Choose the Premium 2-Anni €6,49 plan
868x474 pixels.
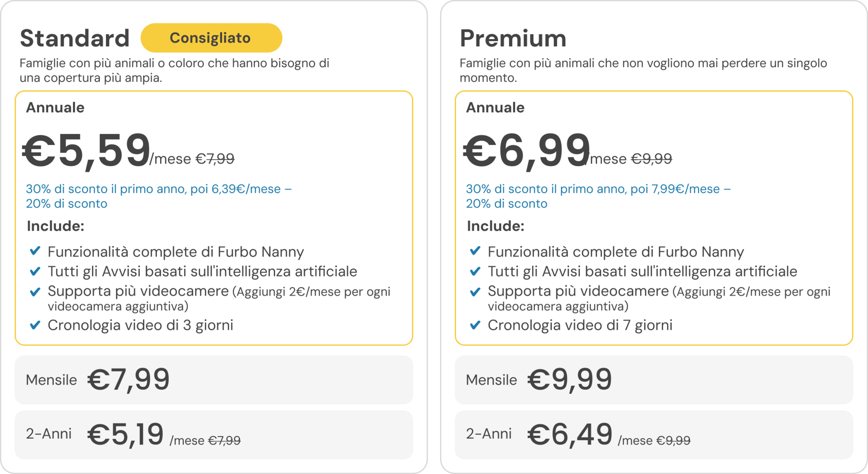coord(654,435)
